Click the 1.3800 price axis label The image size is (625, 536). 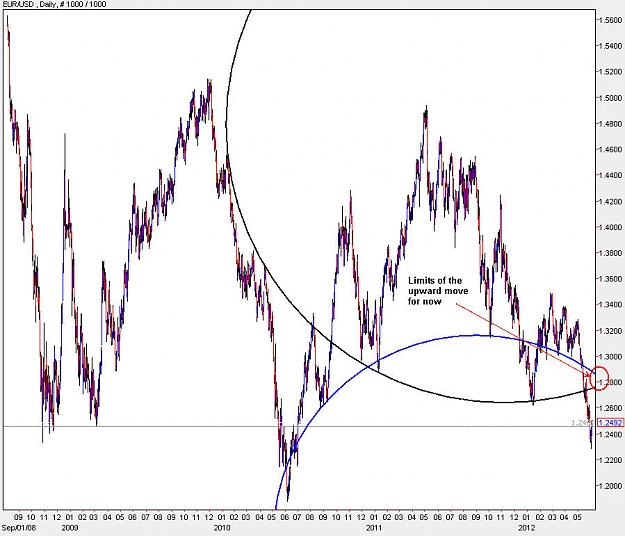pyautogui.click(x=611, y=253)
